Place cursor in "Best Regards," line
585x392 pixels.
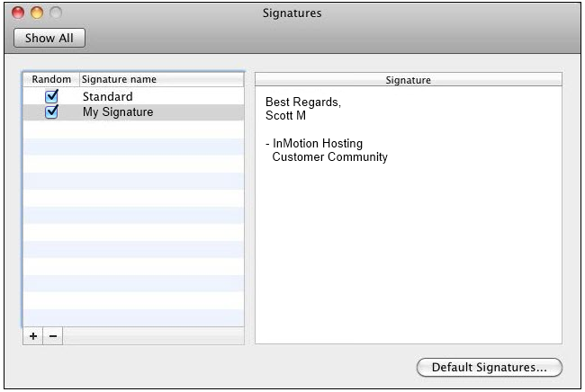303,102
